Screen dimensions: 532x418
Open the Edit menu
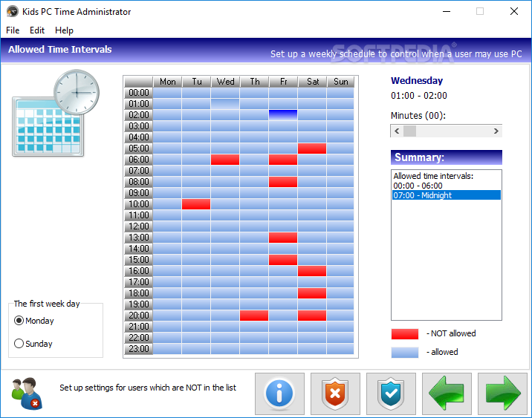point(37,30)
